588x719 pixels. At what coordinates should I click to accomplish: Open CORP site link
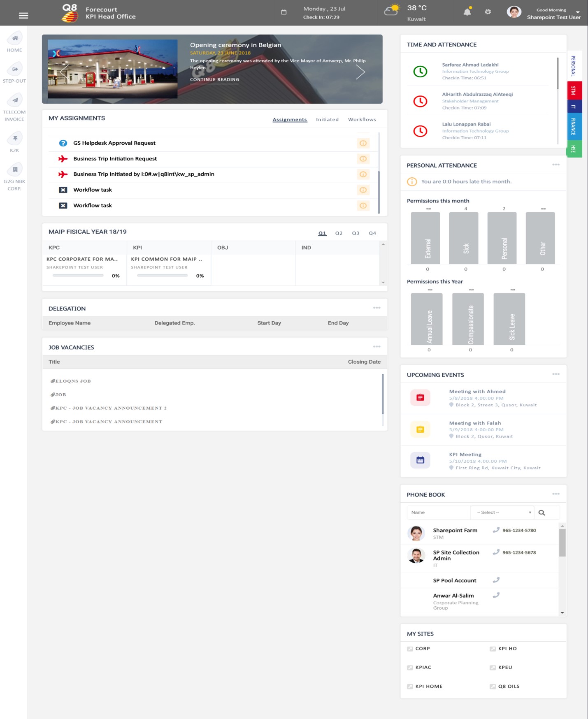pyautogui.click(x=423, y=649)
